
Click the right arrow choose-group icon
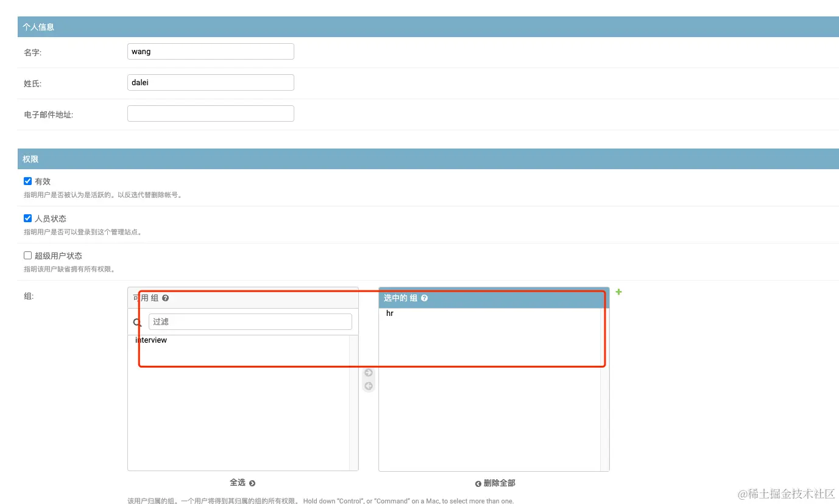click(368, 373)
